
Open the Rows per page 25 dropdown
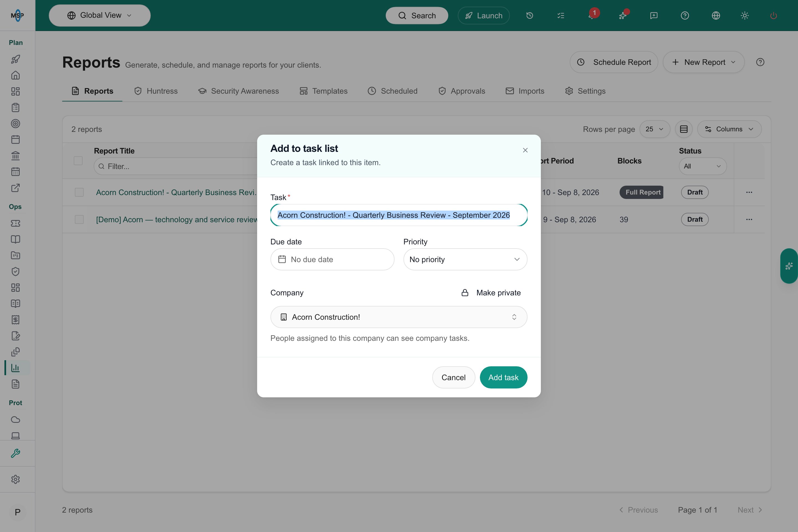(x=654, y=129)
